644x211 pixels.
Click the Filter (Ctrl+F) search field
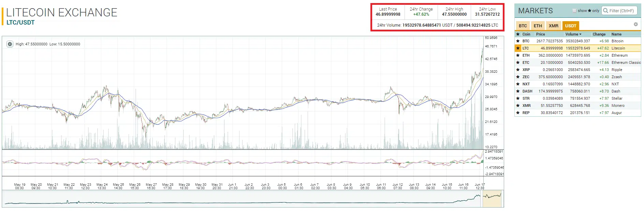coord(619,11)
